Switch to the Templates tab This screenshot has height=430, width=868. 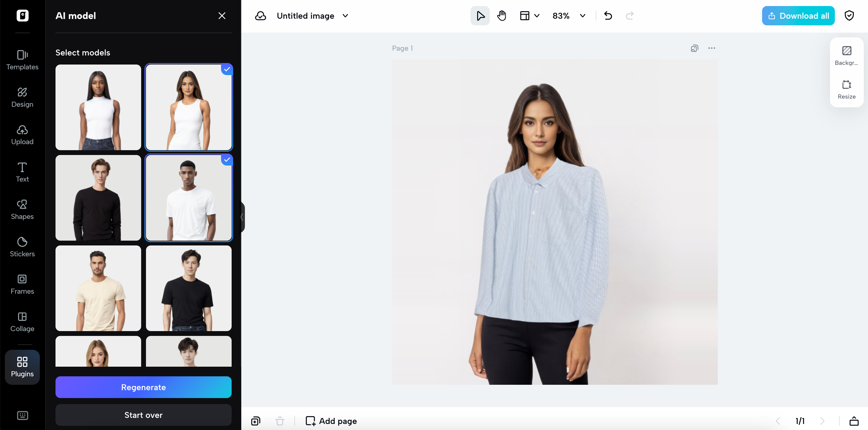[22, 60]
